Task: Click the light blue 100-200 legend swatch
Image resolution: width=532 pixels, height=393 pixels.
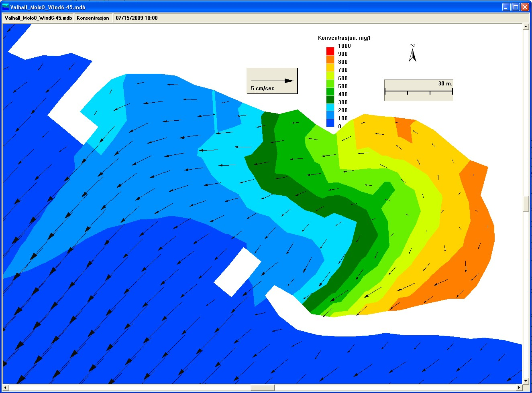Action: (330, 115)
